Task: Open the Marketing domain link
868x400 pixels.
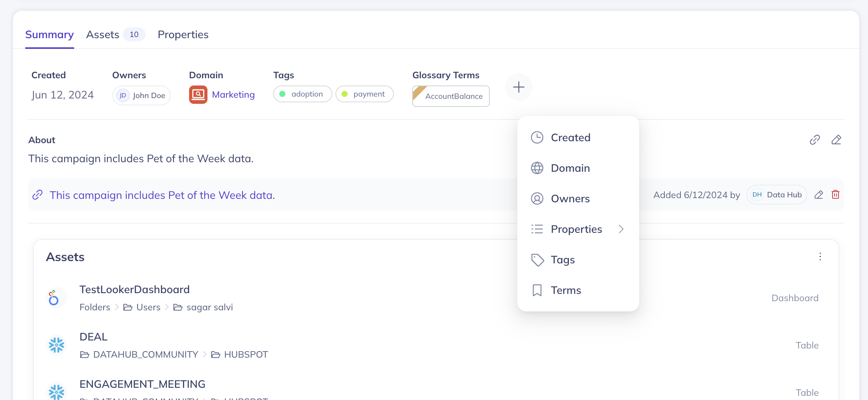Action: (233, 95)
